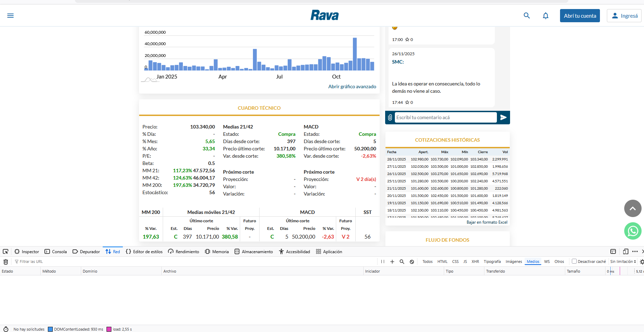Pause network recording in devtools
The width and height of the screenshot is (644, 332).
(x=383, y=262)
